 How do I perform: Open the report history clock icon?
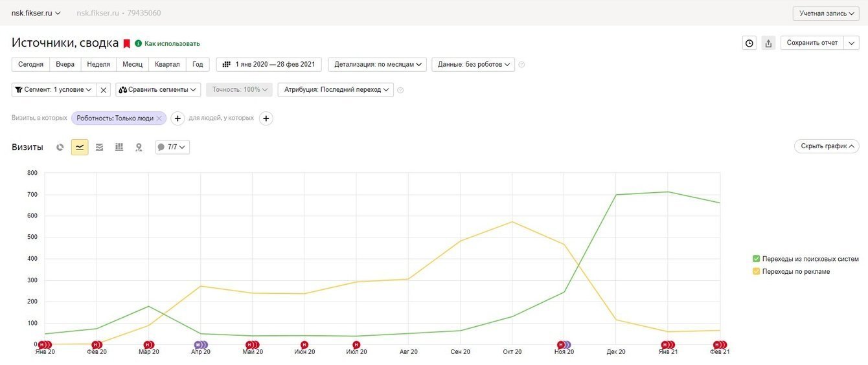click(749, 43)
